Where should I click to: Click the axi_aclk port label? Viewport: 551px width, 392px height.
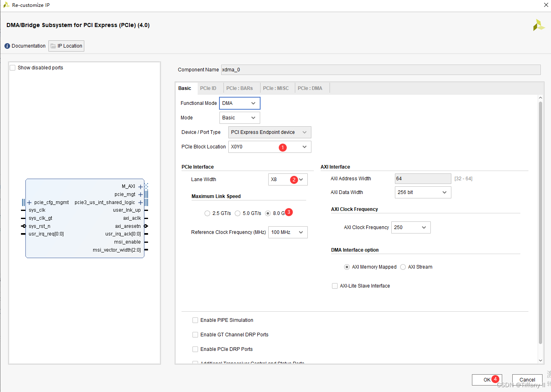132,218
